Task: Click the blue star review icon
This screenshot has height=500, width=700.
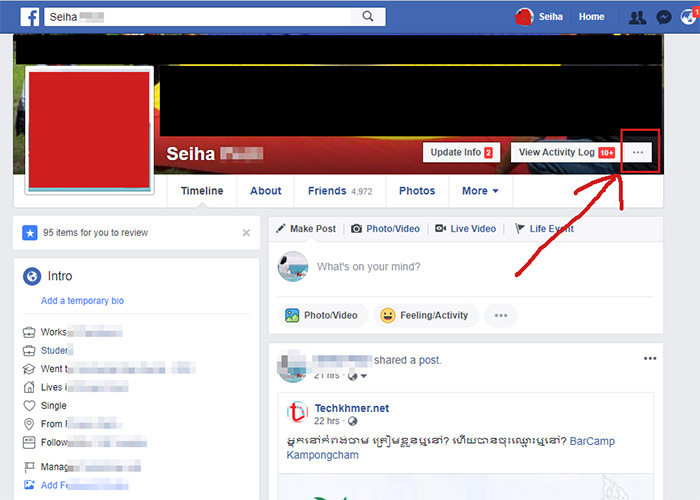Action: 30,233
